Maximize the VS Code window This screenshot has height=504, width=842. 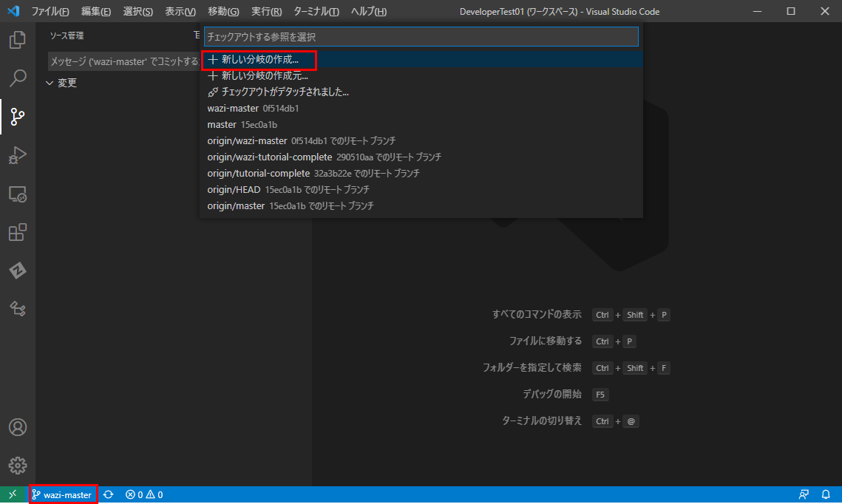[x=791, y=11]
